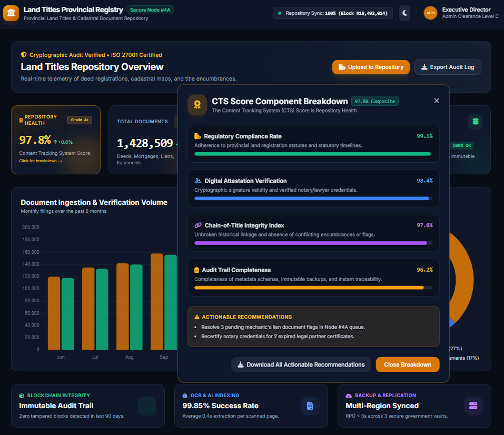Screen dimensions: 504x435
Task: Click the Repository Health award icon
Action: 21,120
